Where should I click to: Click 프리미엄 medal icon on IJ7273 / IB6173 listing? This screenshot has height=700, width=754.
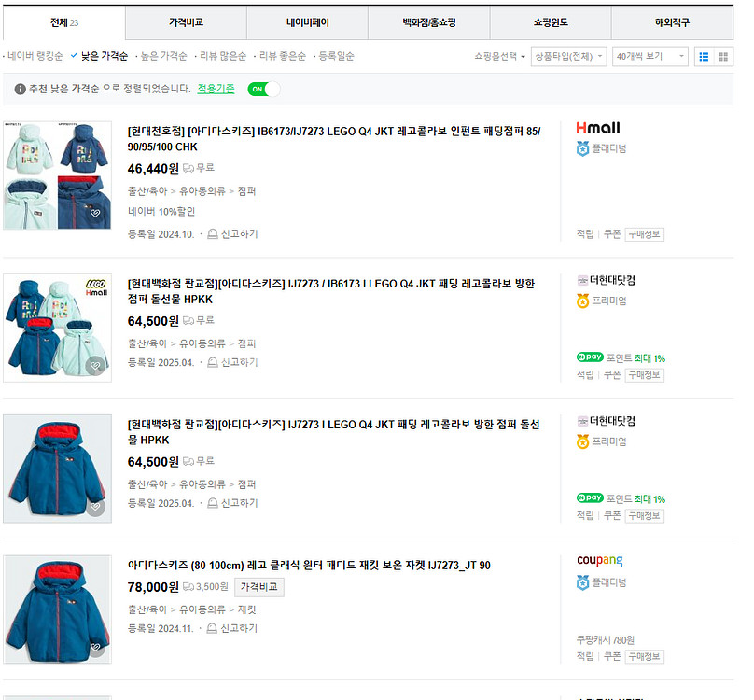click(x=582, y=301)
